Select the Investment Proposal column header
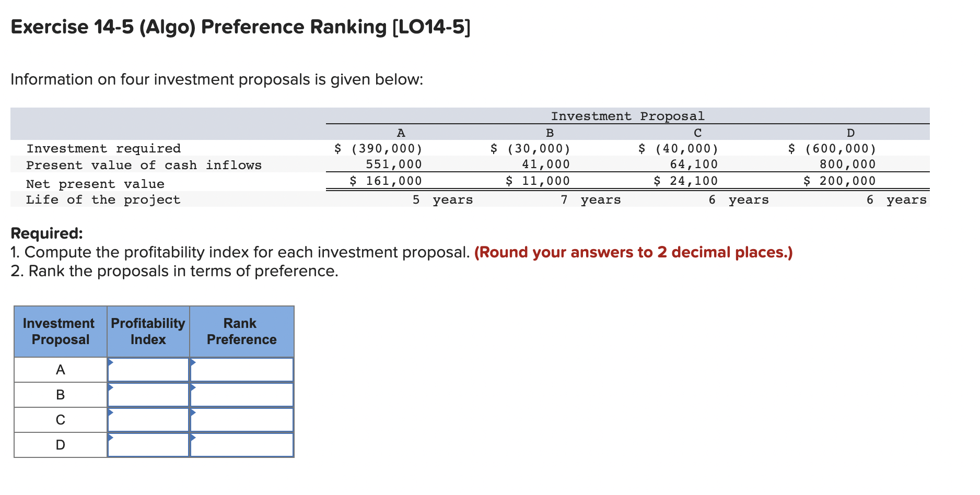Viewport: 980px width, 495px height. (x=59, y=331)
